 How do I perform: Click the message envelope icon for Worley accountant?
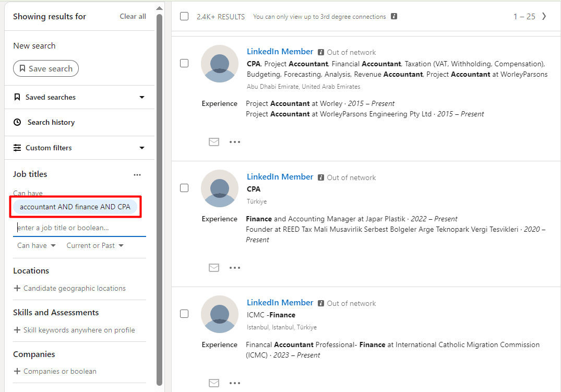click(x=214, y=142)
